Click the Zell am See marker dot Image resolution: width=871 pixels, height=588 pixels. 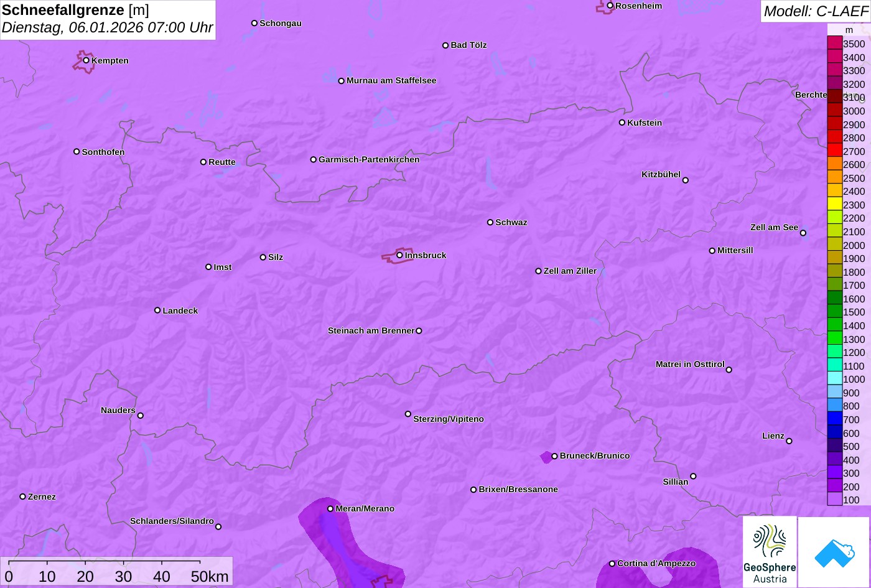(803, 233)
